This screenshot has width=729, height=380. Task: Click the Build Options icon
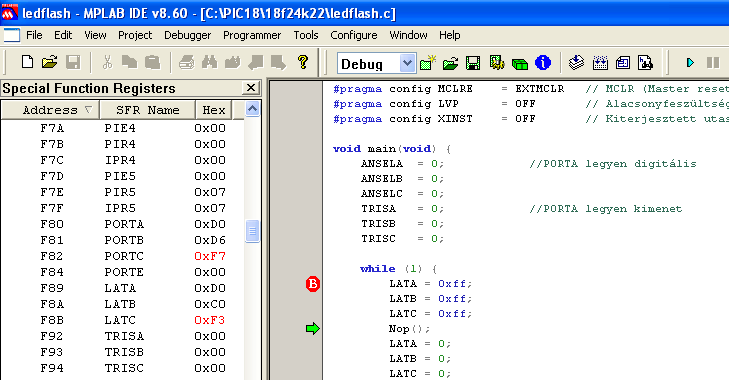(x=497, y=62)
